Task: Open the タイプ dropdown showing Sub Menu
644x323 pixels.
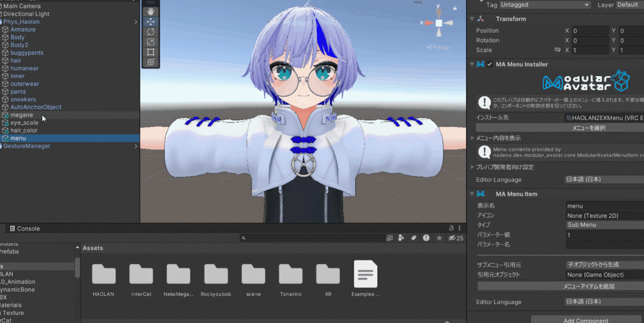Action: 604,225
